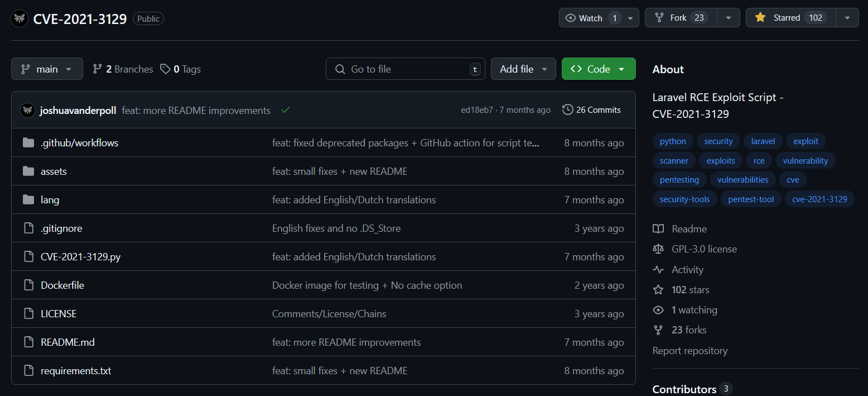Open the .github/workflows folder

(x=79, y=143)
